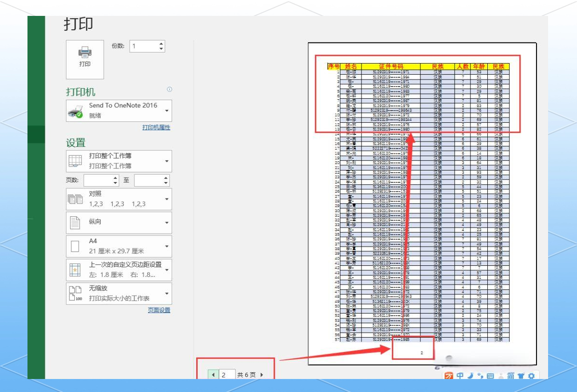Increase 份数 copies with up arrow
This screenshot has width=577, height=392.
[x=161, y=43]
